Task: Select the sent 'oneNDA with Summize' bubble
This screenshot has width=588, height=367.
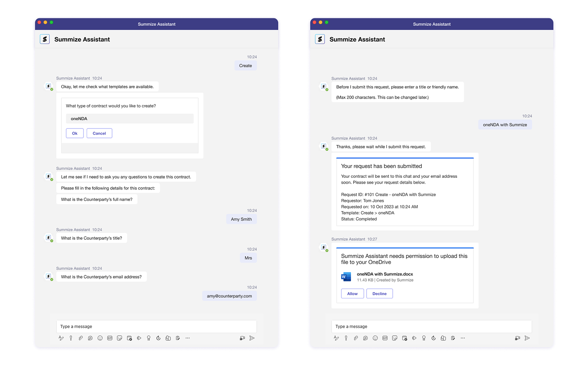Action: coord(505,125)
